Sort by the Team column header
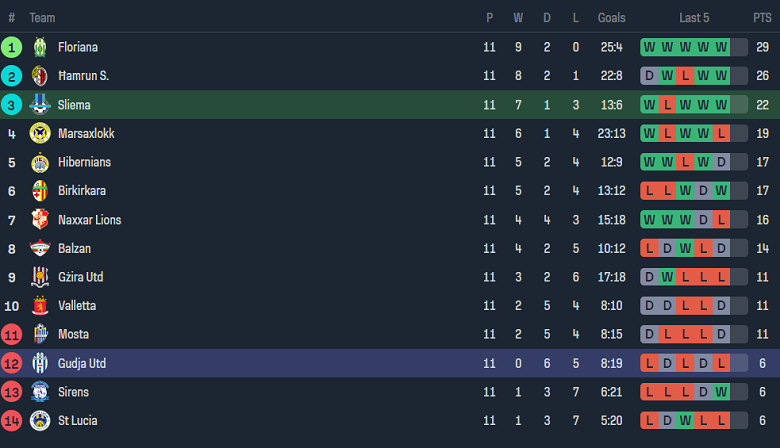 [x=42, y=18]
